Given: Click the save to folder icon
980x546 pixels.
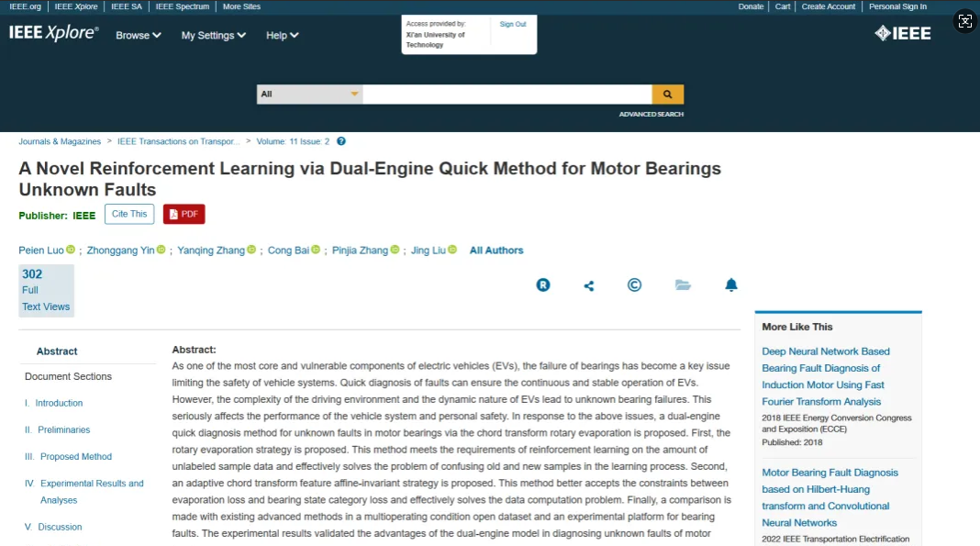Looking at the screenshot, I should point(683,285).
